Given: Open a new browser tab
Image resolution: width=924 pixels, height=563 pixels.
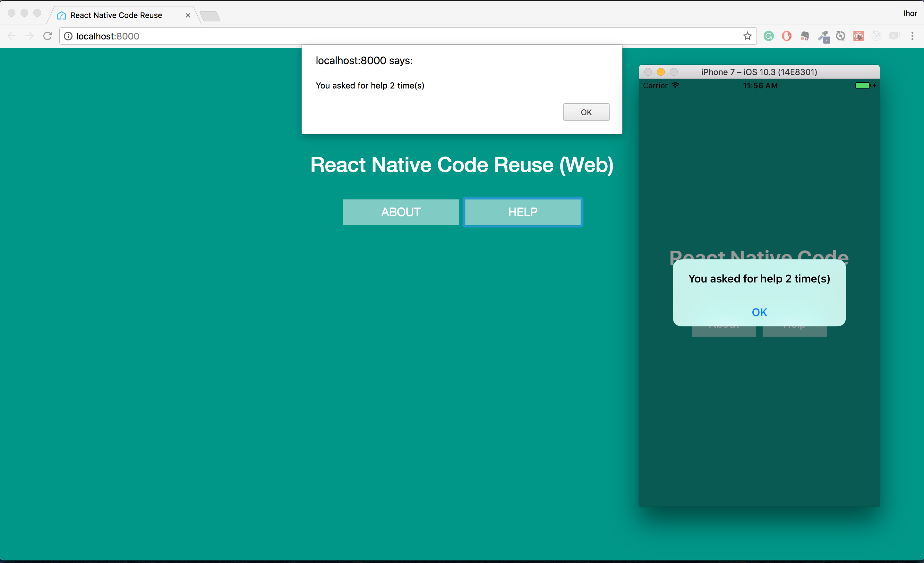Looking at the screenshot, I should [210, 16].
